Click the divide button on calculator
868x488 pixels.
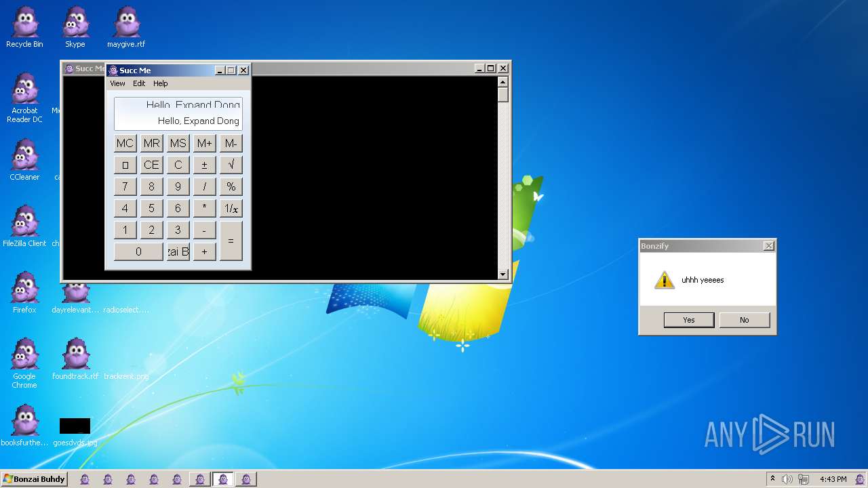[x=204, y=186]
